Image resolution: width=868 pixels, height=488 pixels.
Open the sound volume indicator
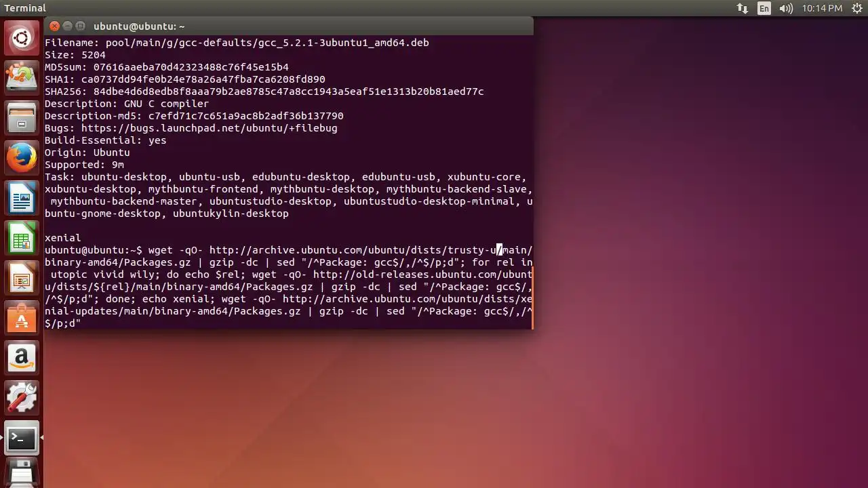click(786, 8)
